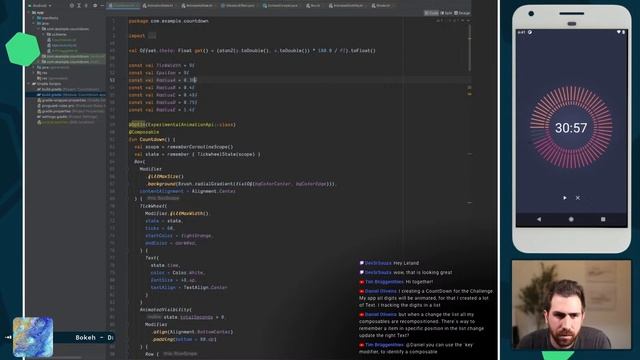Screen dimensions: 640x360
Task: Switch editor to Split view
Action: (446, 13)
